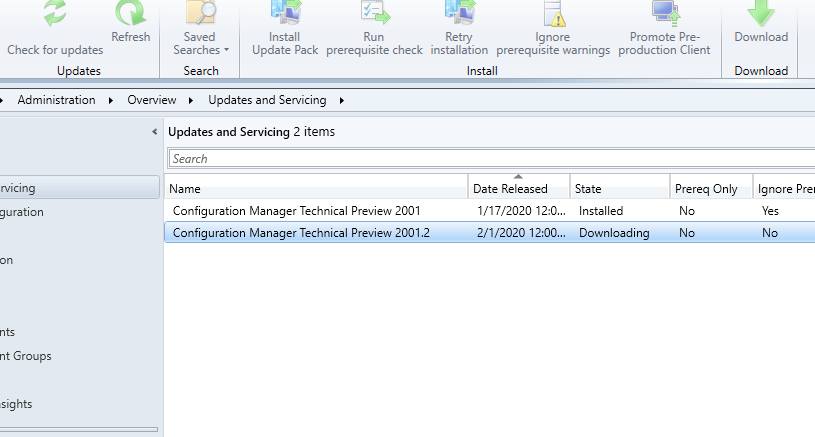Click the 2/1/2020 date cell
The width and height of the screenshot is (815, 437).
pos(521,233)
